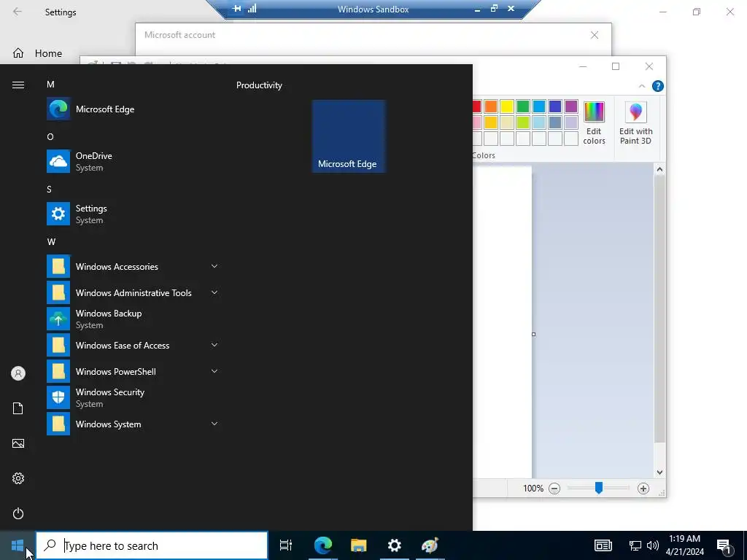The height and width of the screenshot is (560, 747).
Task: Open Microsoft Edge from the taskbar
Action: [x=323, y=545]
